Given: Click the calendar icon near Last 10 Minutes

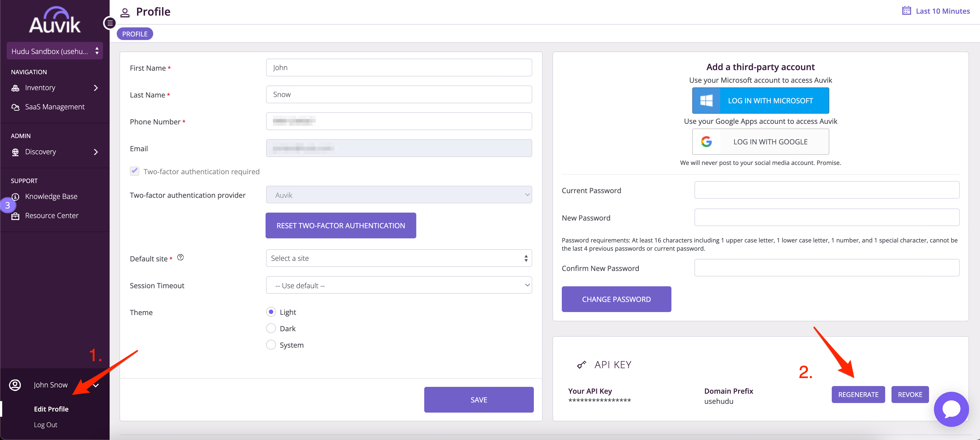Looking at the screenshot, I should (x=907, y=11).
